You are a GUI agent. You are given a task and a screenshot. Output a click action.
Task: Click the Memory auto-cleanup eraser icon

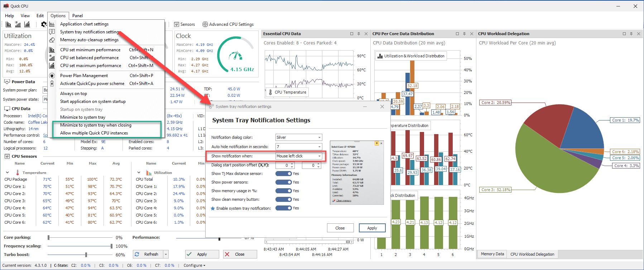pos(52,40)
